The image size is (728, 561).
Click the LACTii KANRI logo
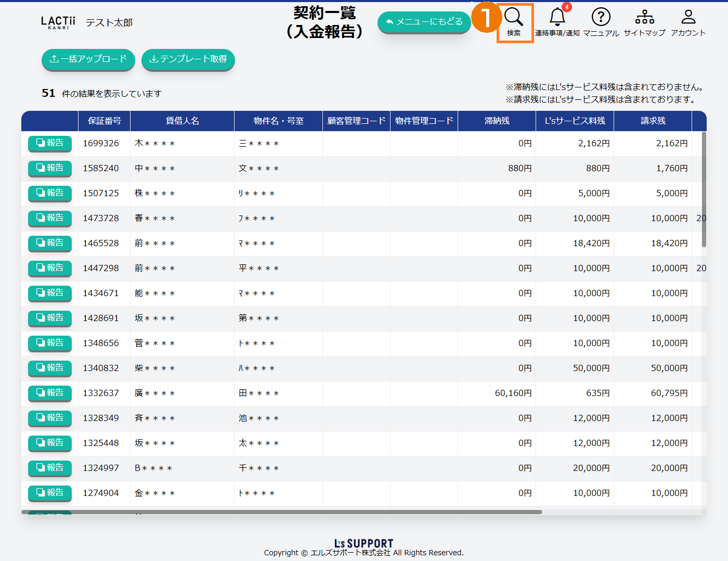[58, 22]
